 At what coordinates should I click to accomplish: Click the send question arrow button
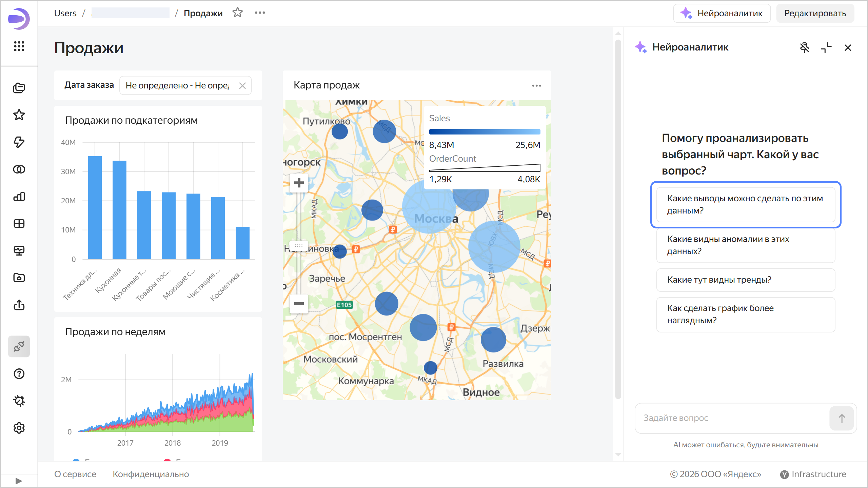pyautogui.click(x=842, y=418)
